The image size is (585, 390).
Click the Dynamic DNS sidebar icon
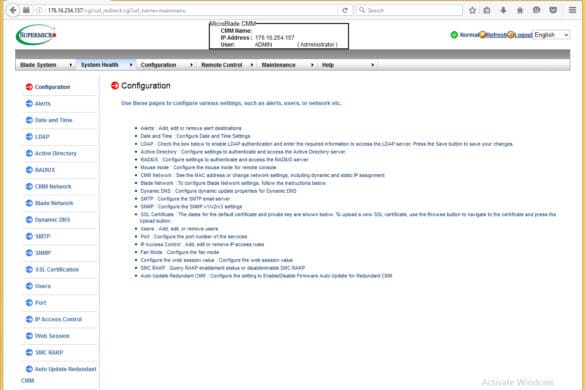(x=29, y=219)
